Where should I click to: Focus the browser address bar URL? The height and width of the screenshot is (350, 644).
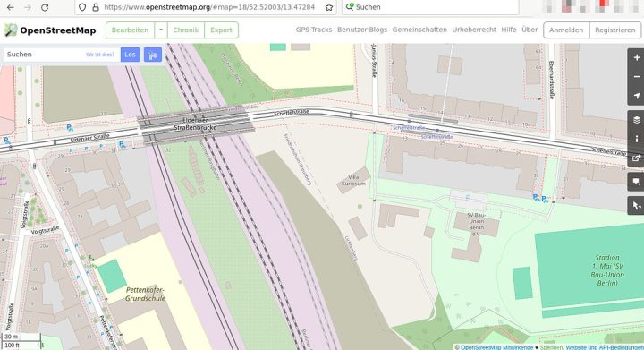coord(209,7)
